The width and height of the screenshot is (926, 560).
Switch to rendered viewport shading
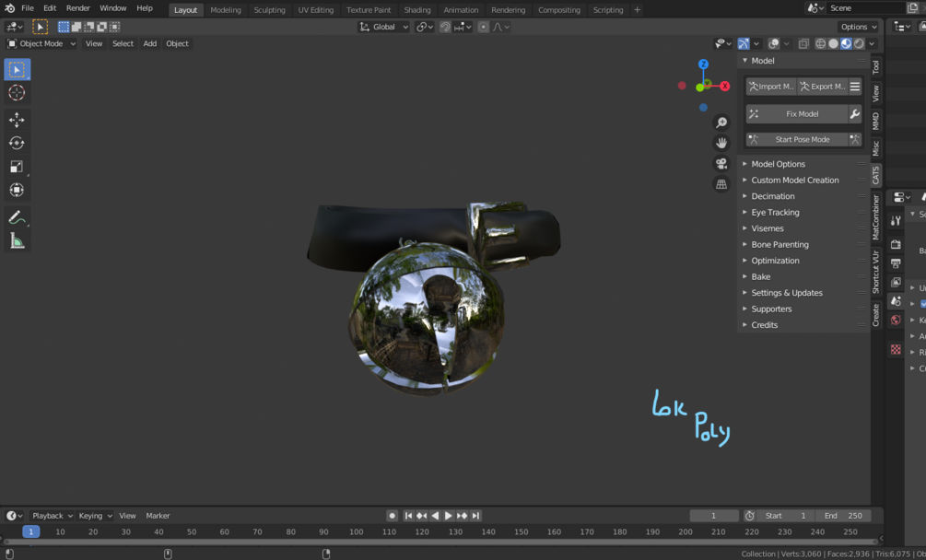point(860,43)
